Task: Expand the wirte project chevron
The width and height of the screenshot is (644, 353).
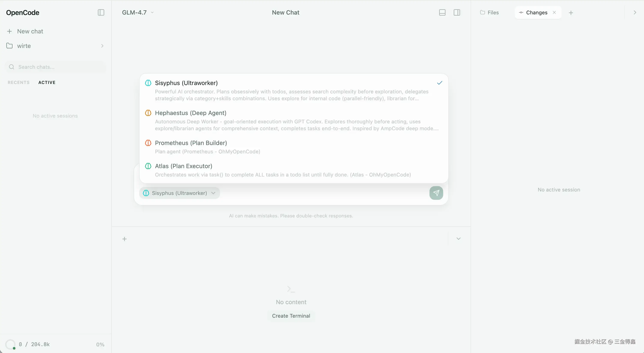Action: (102, 46)
